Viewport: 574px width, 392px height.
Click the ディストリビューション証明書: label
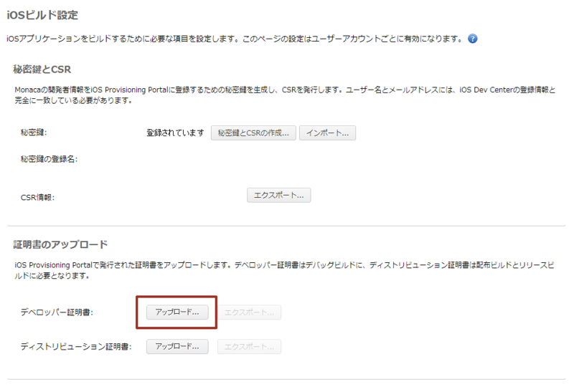[x=76, y=346]
